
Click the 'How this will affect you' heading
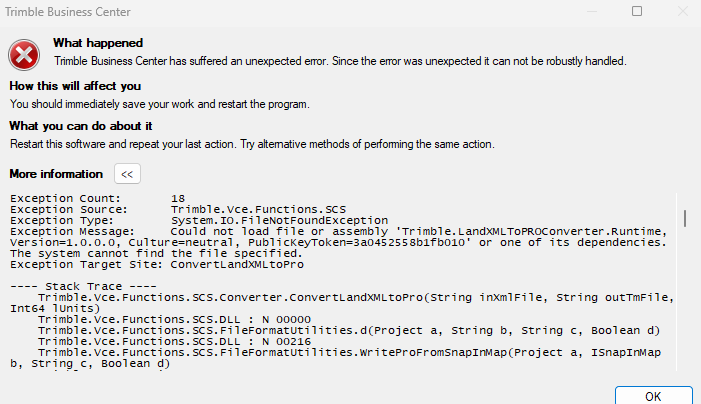(75, 86)
